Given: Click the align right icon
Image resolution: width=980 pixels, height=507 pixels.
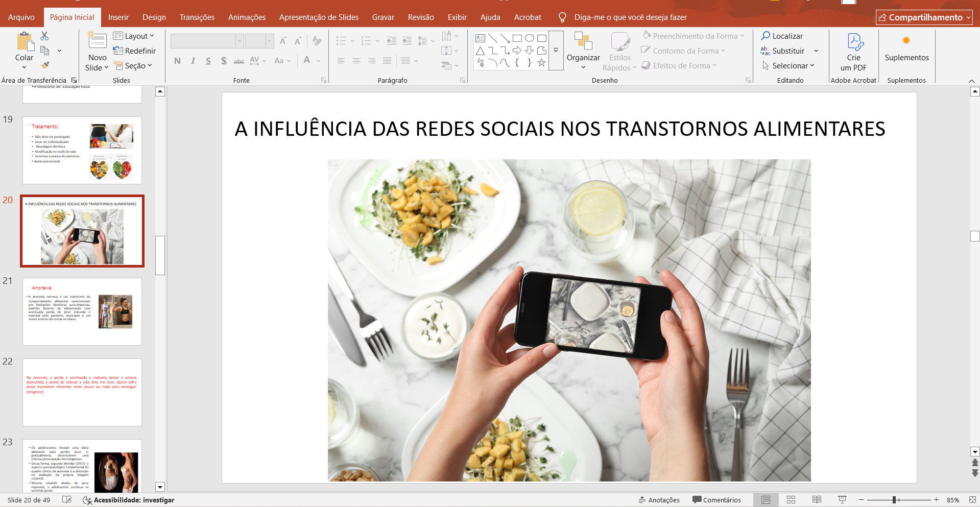Looking at the screenshot, I should pos(372,61).
